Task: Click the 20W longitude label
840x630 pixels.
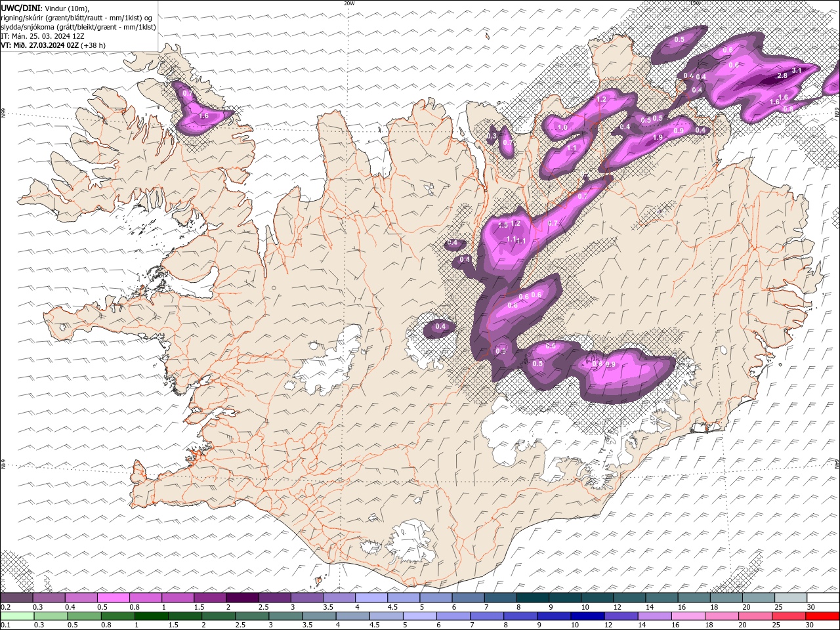Action: (349, 3)
